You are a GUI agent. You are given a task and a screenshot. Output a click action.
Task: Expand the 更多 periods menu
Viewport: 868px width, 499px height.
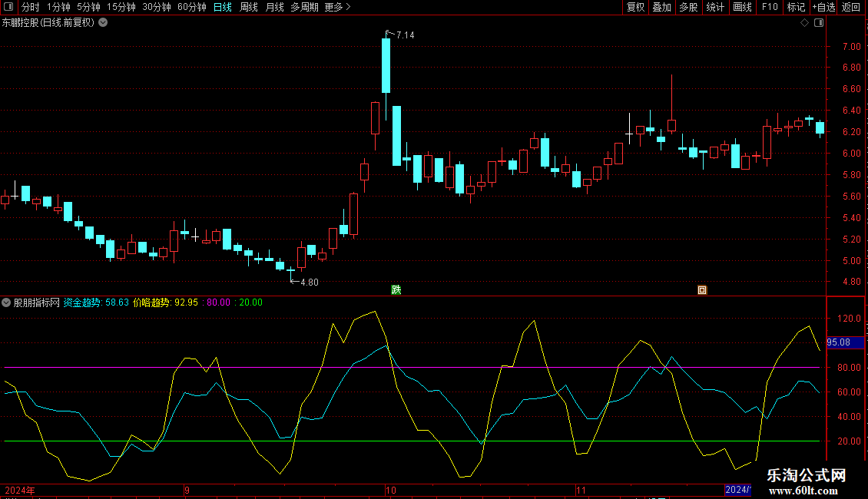337,7
